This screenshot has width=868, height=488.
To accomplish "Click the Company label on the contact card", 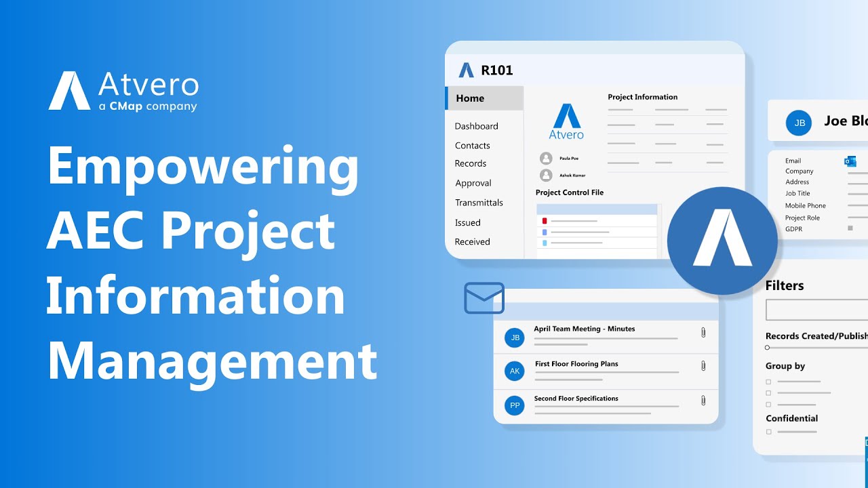I will coord(800,171).
